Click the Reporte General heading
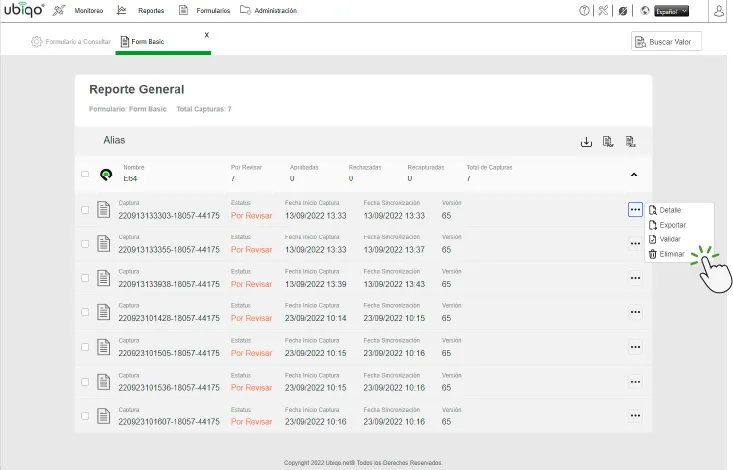 point(137,89)
